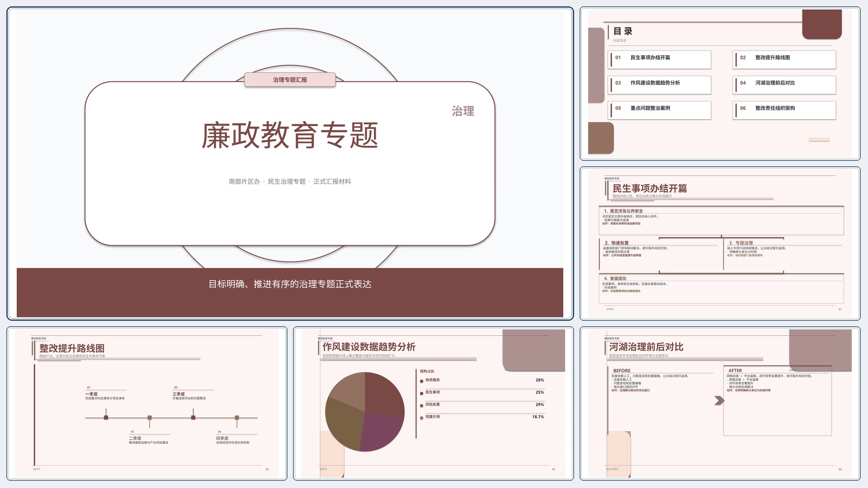
Task: Click the 一季度 label on the roadmap
Action: tap(91, 394)
